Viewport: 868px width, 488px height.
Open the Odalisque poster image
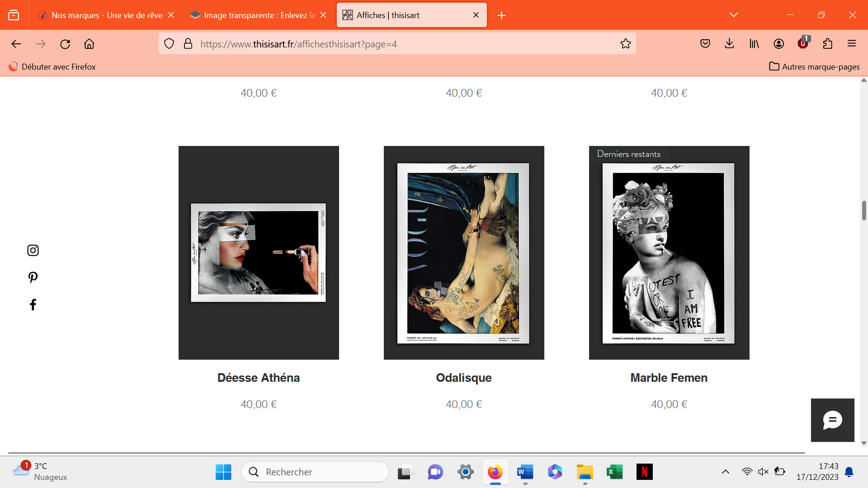click(464, 253)
